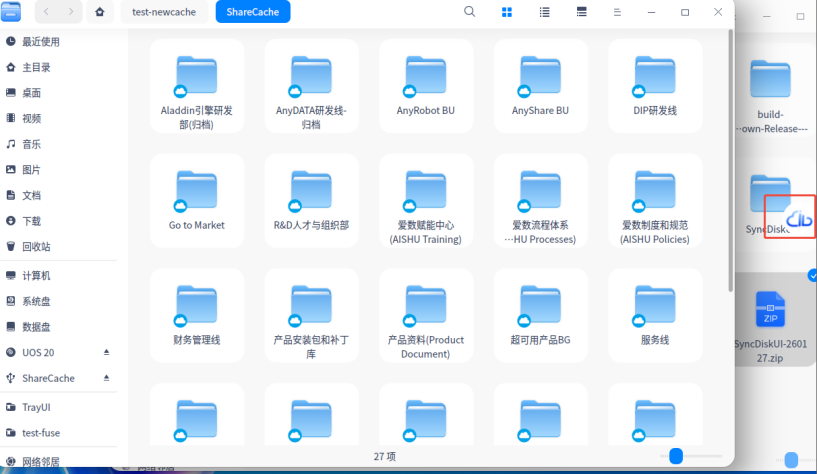Switch to tree column view mode
Viewport: 817px width, 474px height.
[x=581, y=12]
